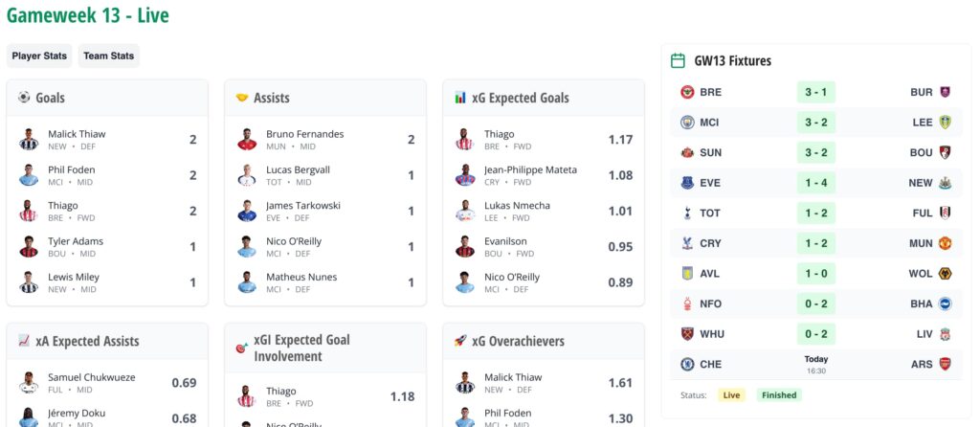Switch to the Team Stats tab

(x=108, y=56)
